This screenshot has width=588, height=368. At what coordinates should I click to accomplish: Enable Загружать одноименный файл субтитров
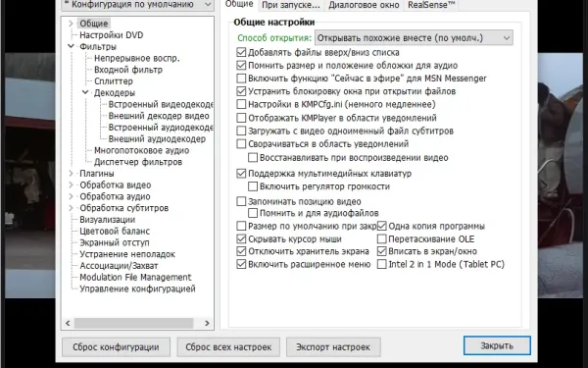pyautogui.click(x=241, y=131)
